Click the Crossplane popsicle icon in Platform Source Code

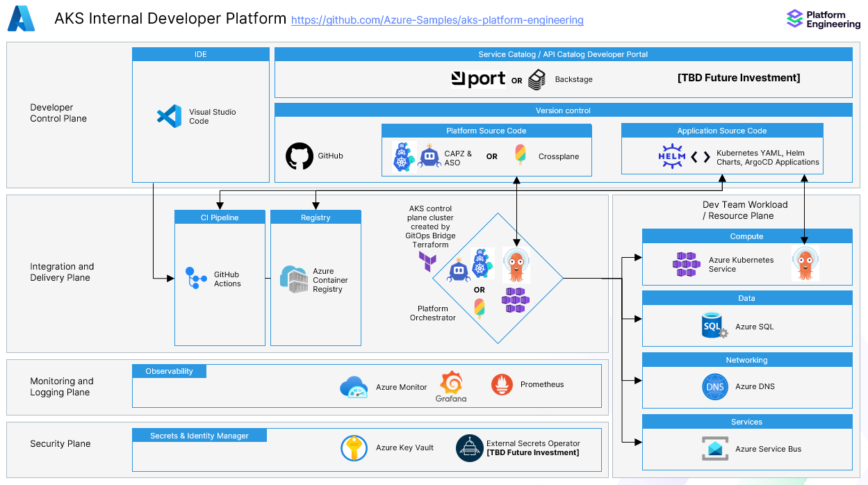[521, 155]
